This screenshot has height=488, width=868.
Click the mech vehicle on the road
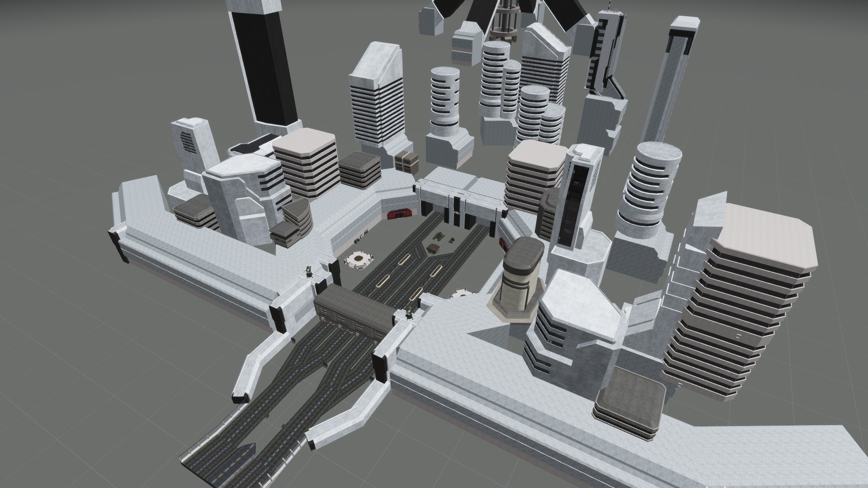coord(438,237)
